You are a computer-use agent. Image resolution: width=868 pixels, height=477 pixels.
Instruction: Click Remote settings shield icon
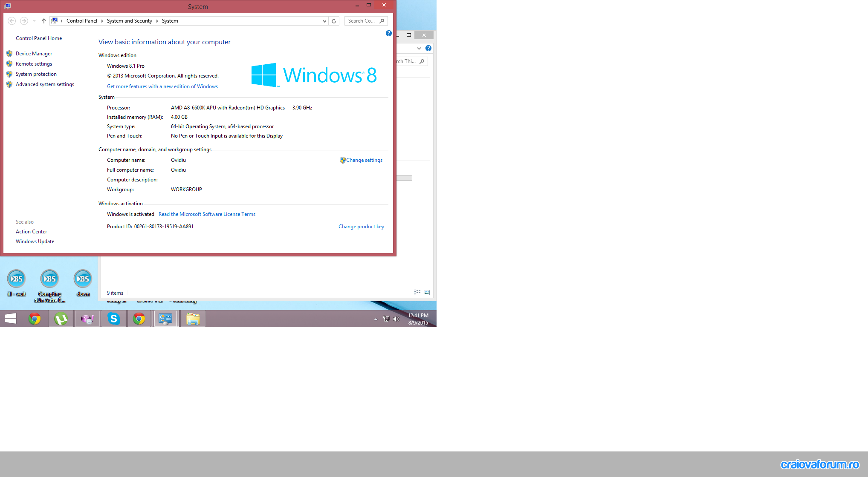click(9, 64)
